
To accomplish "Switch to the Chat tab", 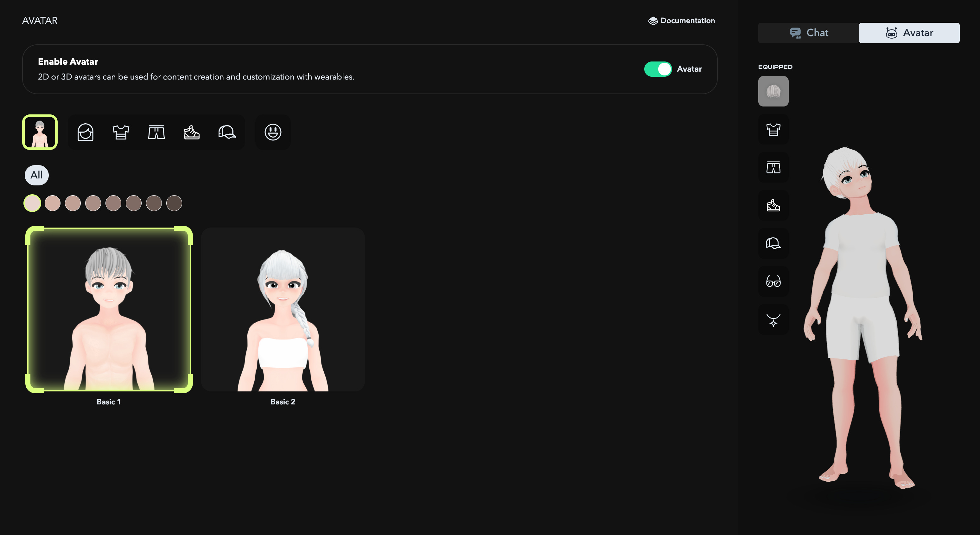I will pyautogui.click(x=808, y=33).
